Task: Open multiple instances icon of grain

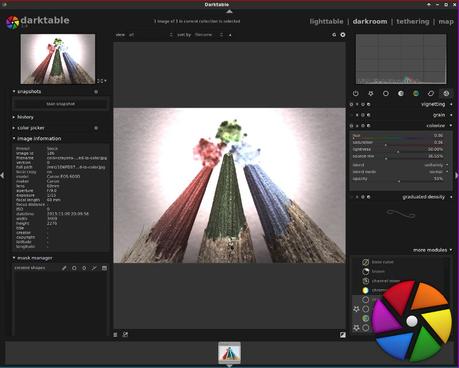Action: click(x=357, y=115)
